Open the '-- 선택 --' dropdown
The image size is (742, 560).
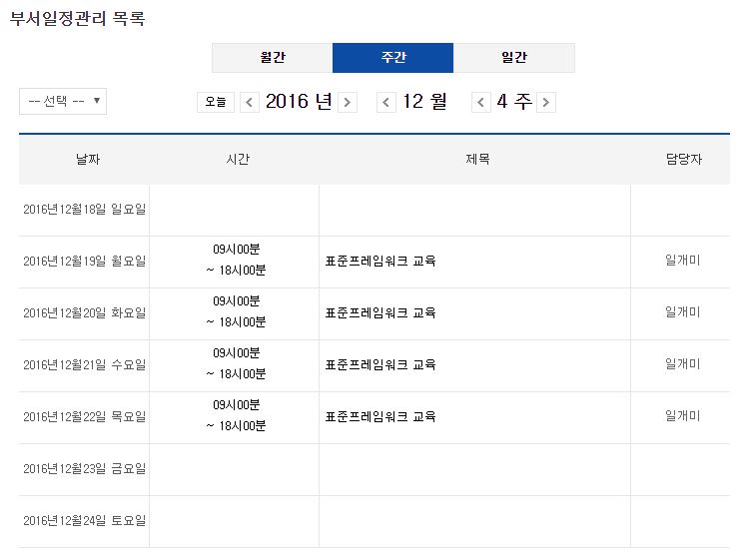pos(63,101)
